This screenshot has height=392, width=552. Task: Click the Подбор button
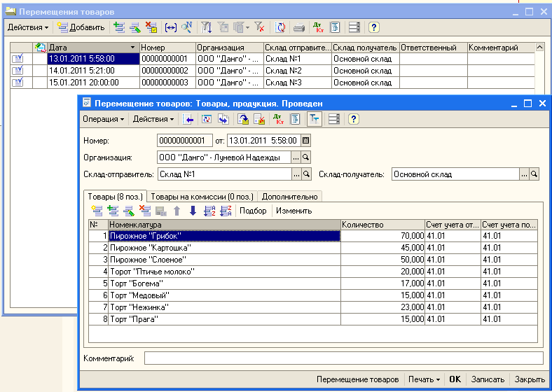[x=253, y=211]
